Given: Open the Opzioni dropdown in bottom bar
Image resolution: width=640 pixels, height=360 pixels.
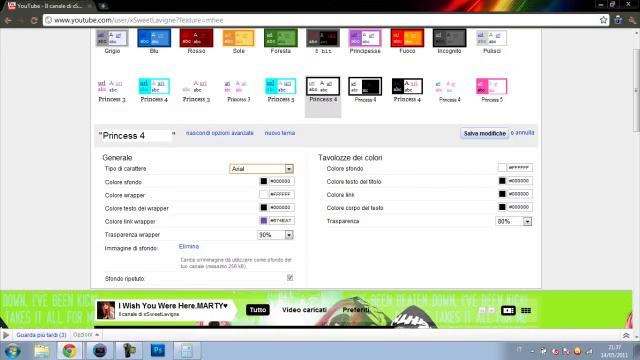Looking at the screenshot, I should [85, 335].
